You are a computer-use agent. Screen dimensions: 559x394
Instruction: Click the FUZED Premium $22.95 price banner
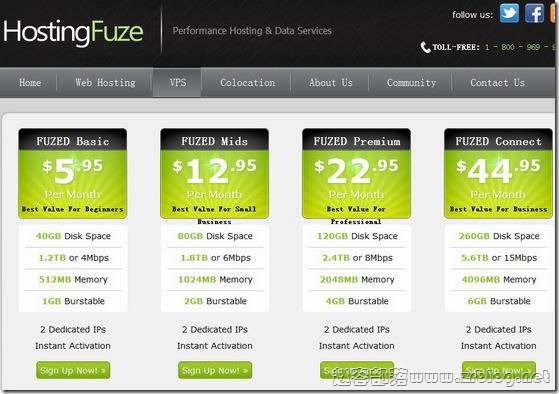(357, 174)
